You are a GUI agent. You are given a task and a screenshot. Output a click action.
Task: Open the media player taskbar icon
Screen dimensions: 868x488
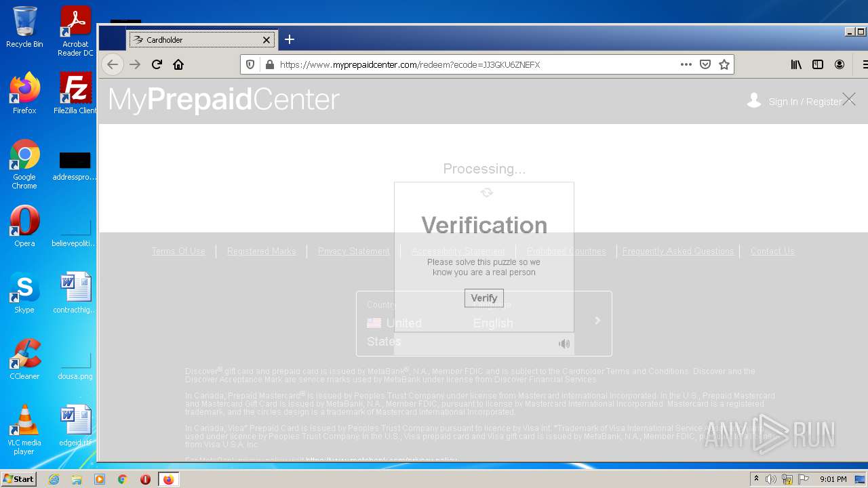[x=100, y=479]
